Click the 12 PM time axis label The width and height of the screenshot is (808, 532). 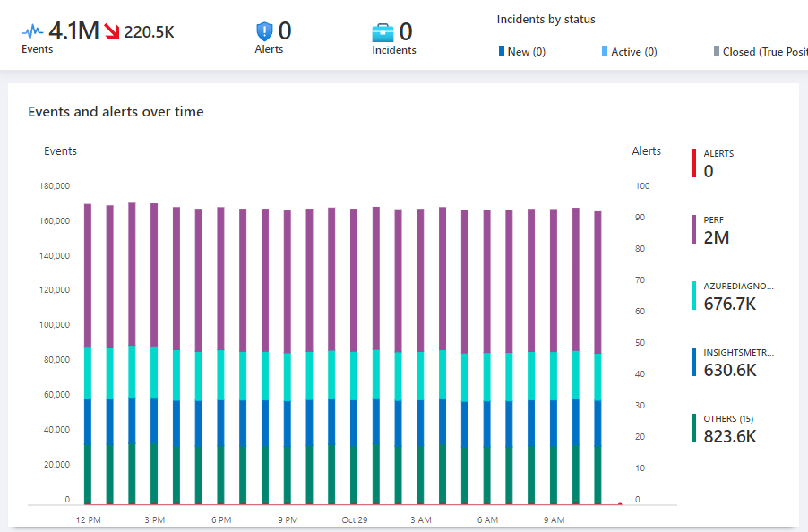[x=88, y=519]
